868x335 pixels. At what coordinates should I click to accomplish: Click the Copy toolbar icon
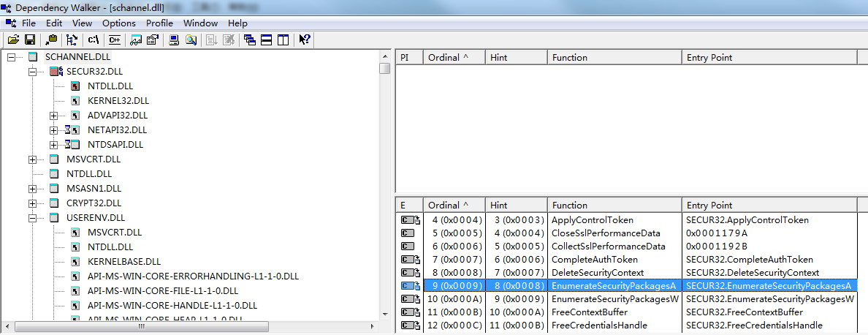(51, 39)
